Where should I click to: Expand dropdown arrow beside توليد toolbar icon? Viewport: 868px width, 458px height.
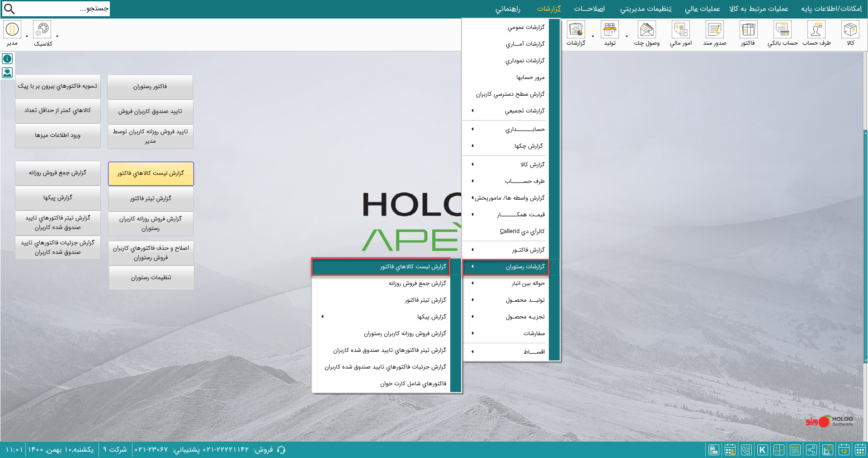(627, 36)
